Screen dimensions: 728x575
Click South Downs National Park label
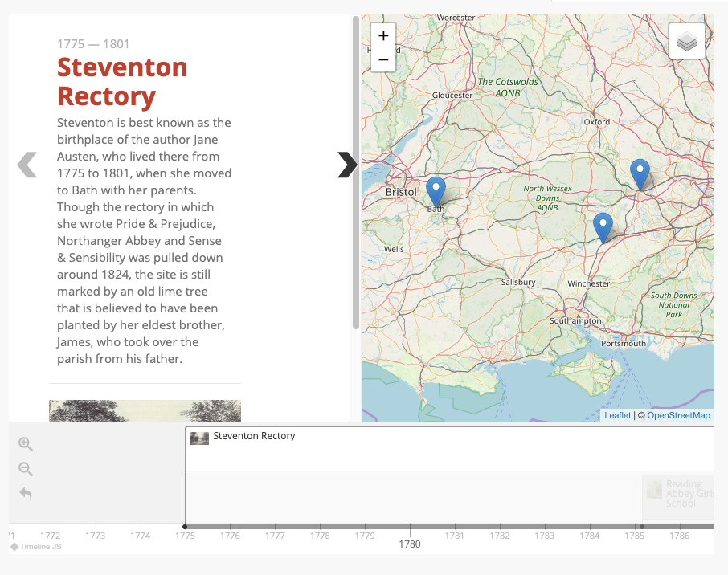pos(673,305)
